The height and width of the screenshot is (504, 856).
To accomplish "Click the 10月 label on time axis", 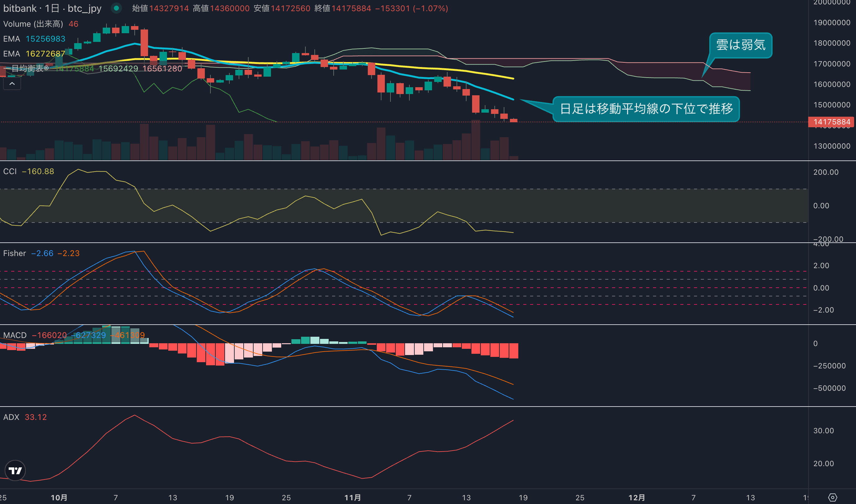I will pyautogui.click(x=59, y=497).
